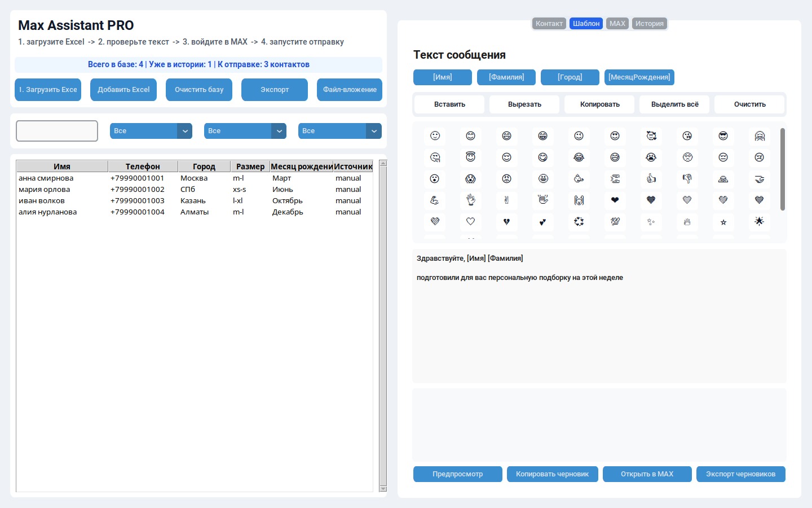Click Копировать черновик button
The height and width of the screenshot is (508, 812).
click(552, 474)
